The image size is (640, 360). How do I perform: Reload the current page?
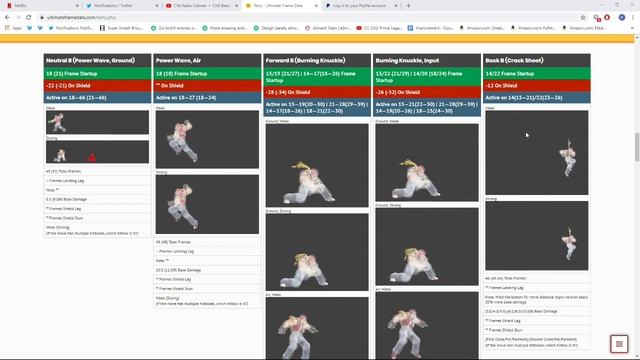click(x=29, y=18)
